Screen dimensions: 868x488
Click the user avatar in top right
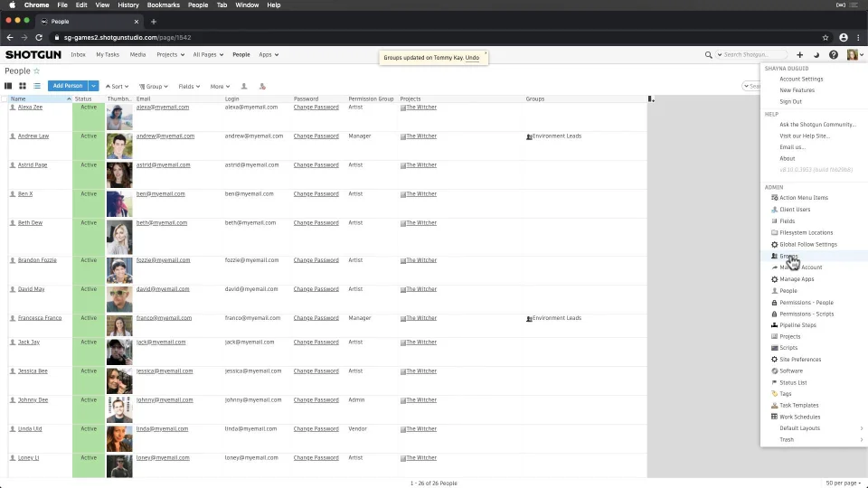click(x=852, y=54)
